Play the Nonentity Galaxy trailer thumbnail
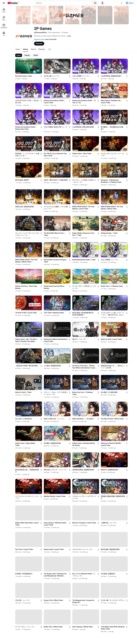Image resolution: width=137 pixels, height=644 pixels. coord(29,66)
